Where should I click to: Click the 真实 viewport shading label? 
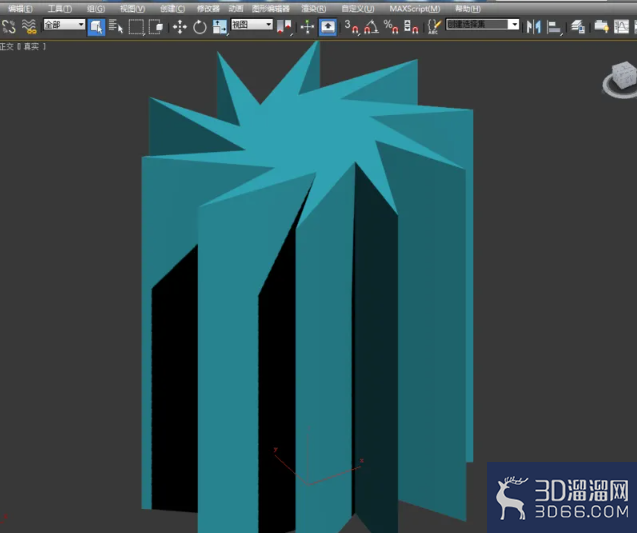point(31,47)
